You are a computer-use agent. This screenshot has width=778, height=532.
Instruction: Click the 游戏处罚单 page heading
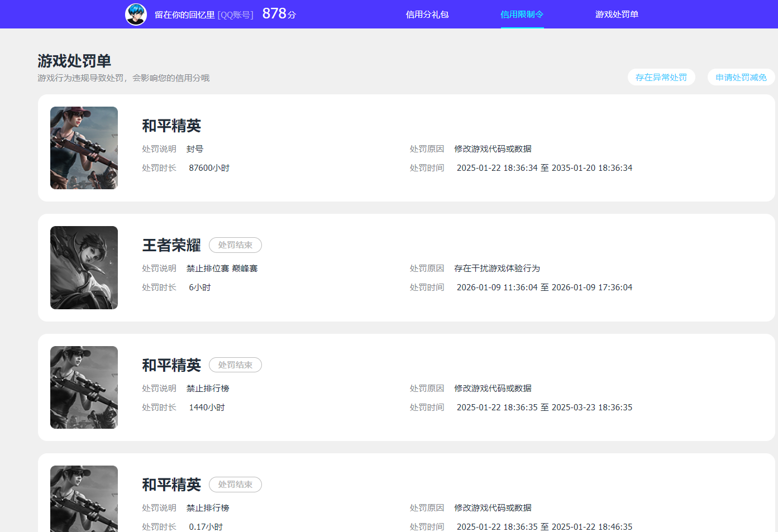coord(75,60)
